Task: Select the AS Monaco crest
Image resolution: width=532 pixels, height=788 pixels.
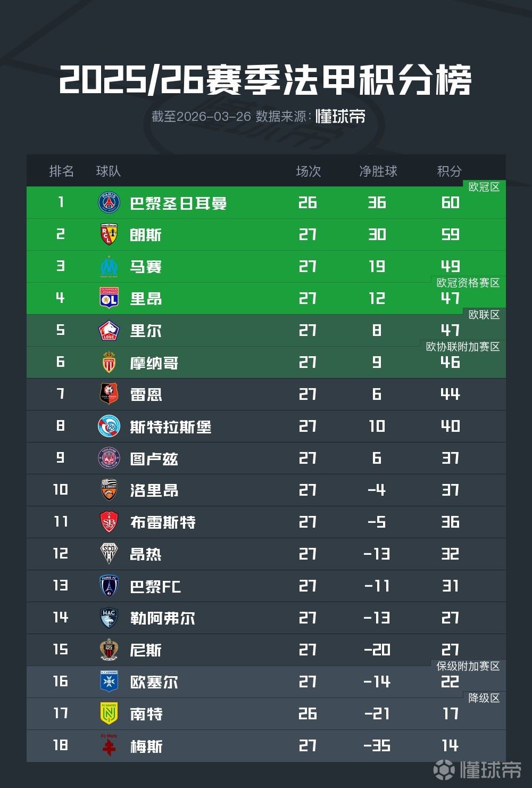Action: point(109,363)
